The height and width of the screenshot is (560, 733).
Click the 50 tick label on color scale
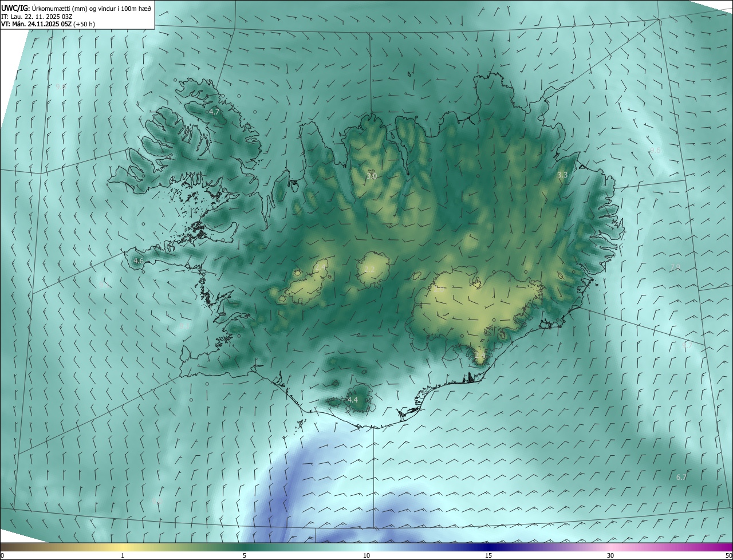coord(728,555)
